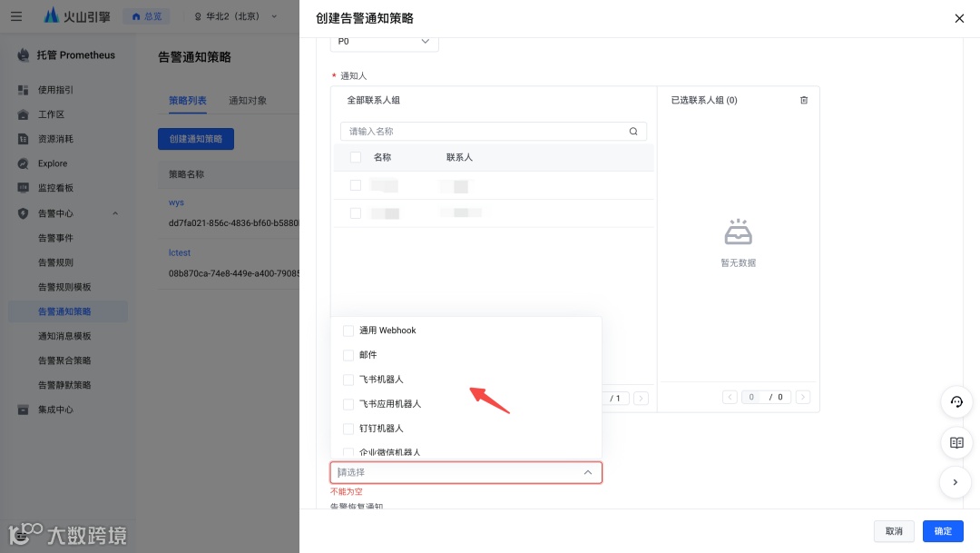Check the 通用 Webhook option
Viewport: 980px width, 553px height.
coord(348,331)
